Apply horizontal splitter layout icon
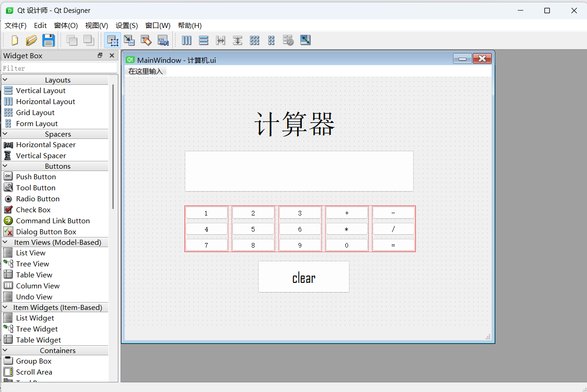Viewport: 587px width, 392px height. pyautogui.click(x=221, y=40)
